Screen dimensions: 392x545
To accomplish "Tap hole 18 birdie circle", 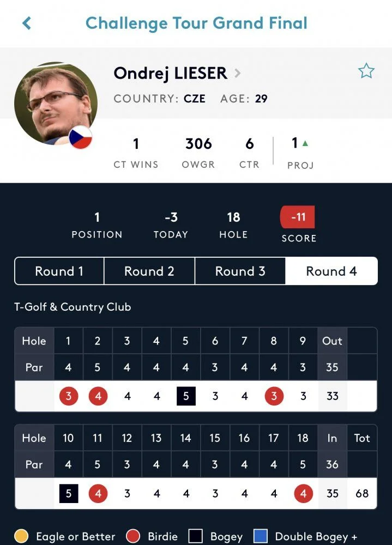I will [x=303, y=493].
